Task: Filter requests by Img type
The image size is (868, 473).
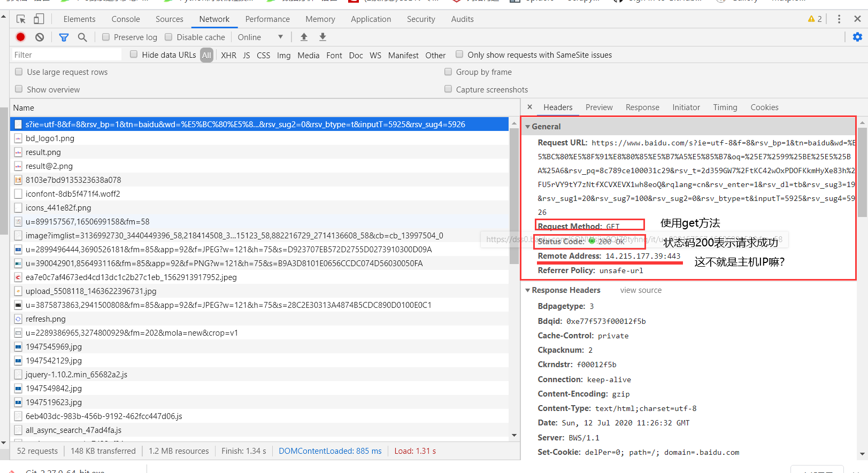Action: click(x=284, y=55)
